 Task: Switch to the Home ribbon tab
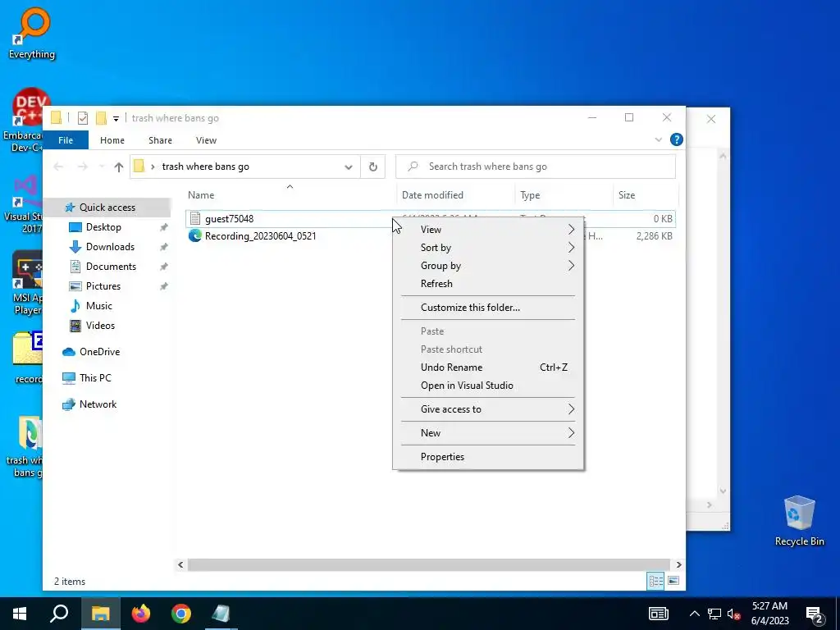112,140
